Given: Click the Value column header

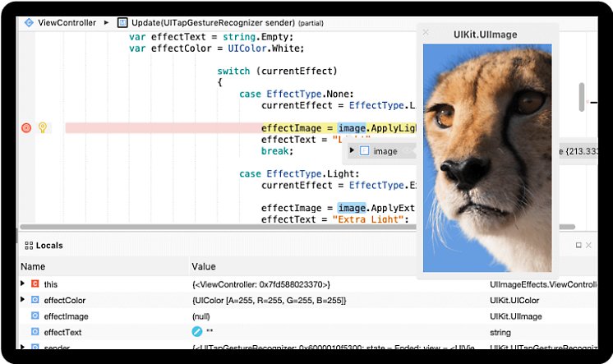Looking at the screenshot, I should click(203, 266).
